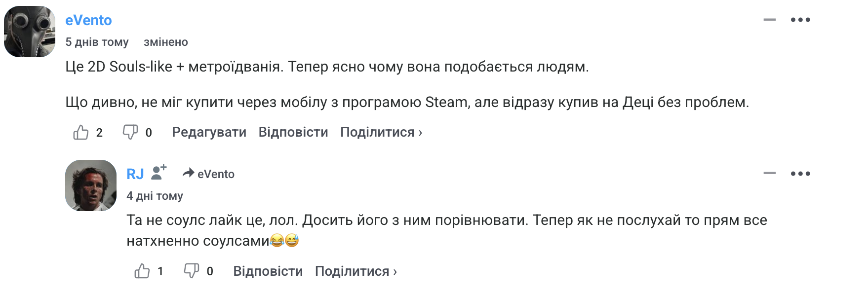Jump to parent via reply arrow eVento

click(x=208, y=174)
